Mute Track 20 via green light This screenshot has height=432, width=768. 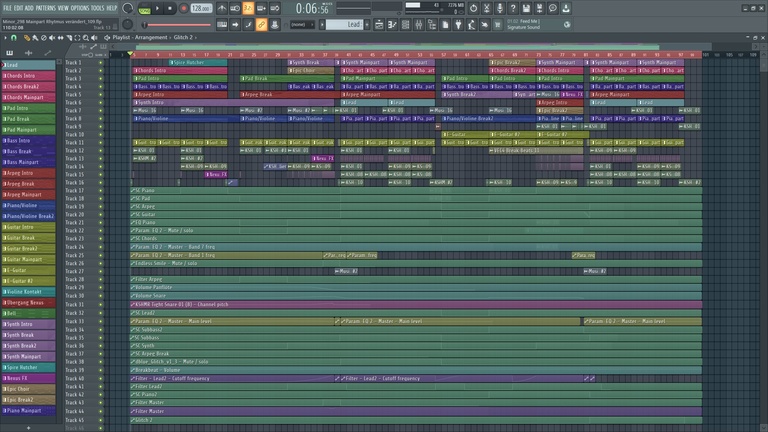[100, 215]
